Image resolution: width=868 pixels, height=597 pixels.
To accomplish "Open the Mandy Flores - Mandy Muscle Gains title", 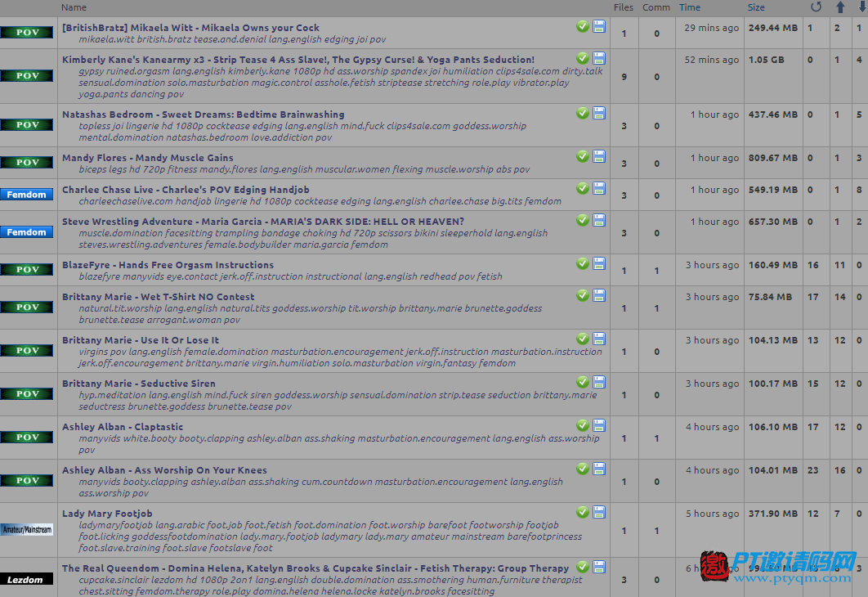I will click(148, 158).
